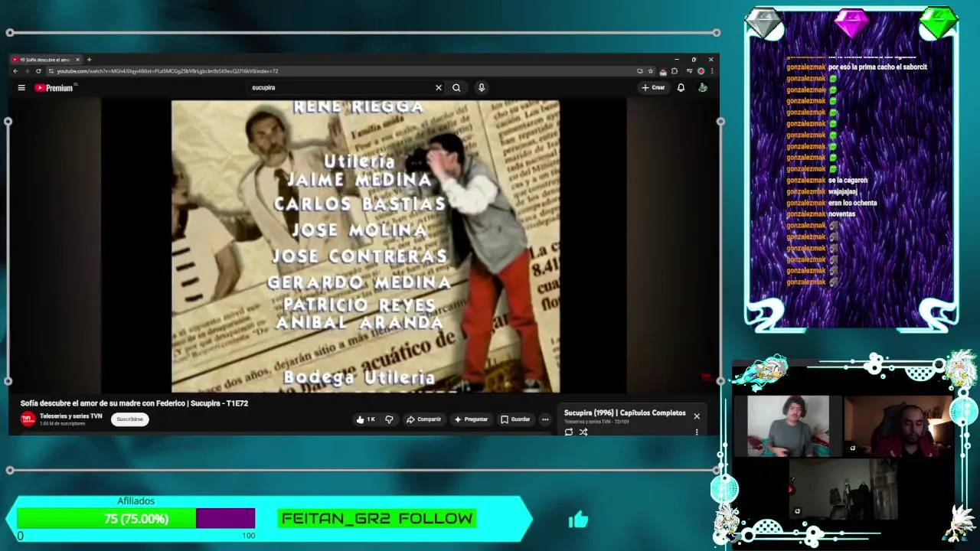980x551 pixels.
Task: Select the 'Sofía descubre el amor' browser tab
Action: (46, 60)
